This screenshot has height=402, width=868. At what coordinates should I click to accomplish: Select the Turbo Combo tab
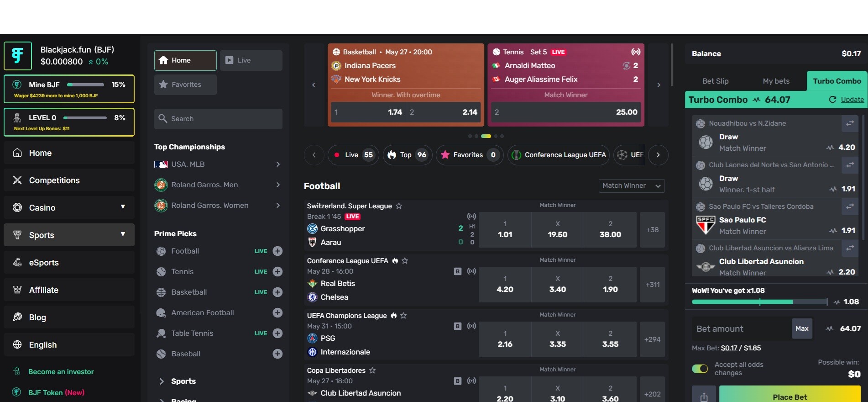coord(837,81)
